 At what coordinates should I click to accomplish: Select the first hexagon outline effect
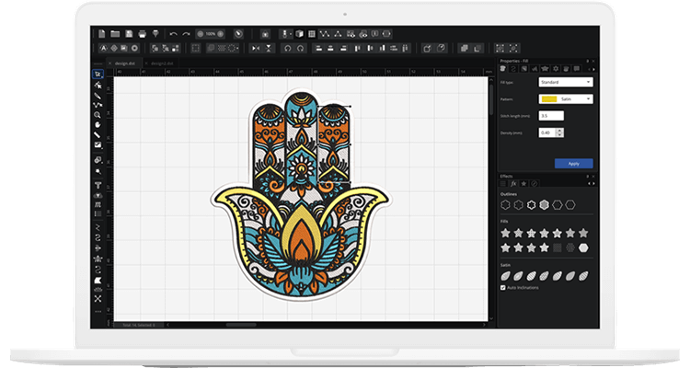(x=505, y=205)
